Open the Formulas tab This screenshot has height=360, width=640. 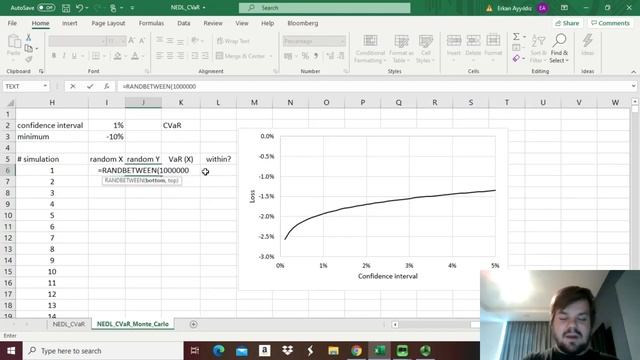pos(151,23)
